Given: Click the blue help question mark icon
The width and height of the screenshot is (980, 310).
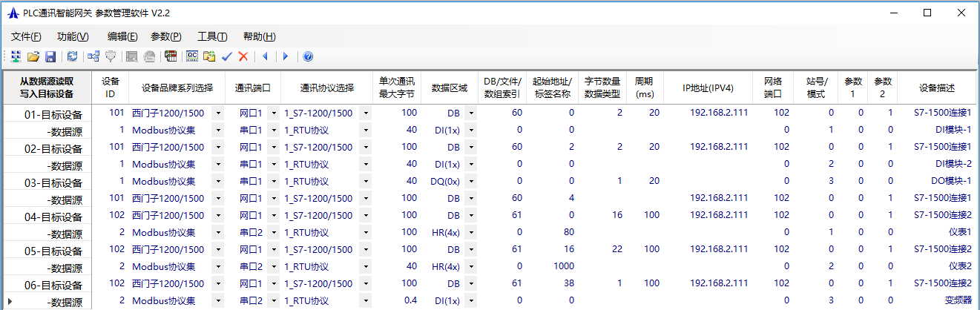Looking at the screenshot, I should pos(308,56).
